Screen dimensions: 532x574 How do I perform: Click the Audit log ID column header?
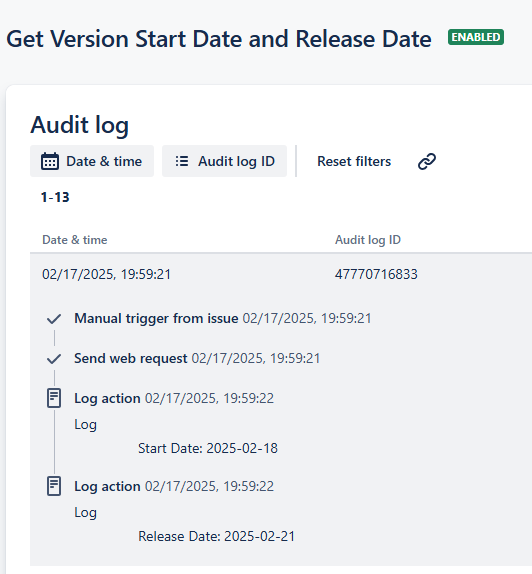368,240
